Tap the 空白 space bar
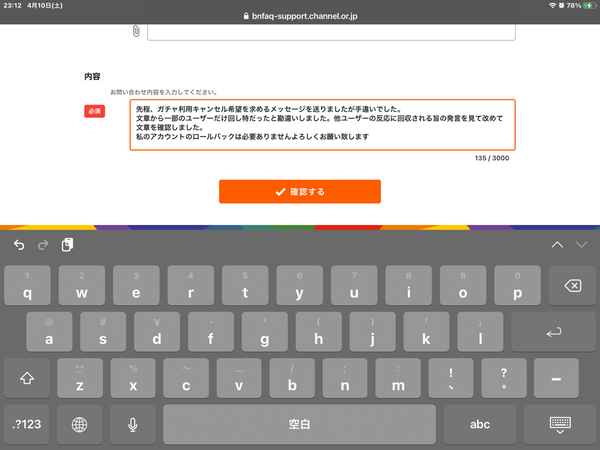This screenshot has height=450, width=600. point(299,424)
